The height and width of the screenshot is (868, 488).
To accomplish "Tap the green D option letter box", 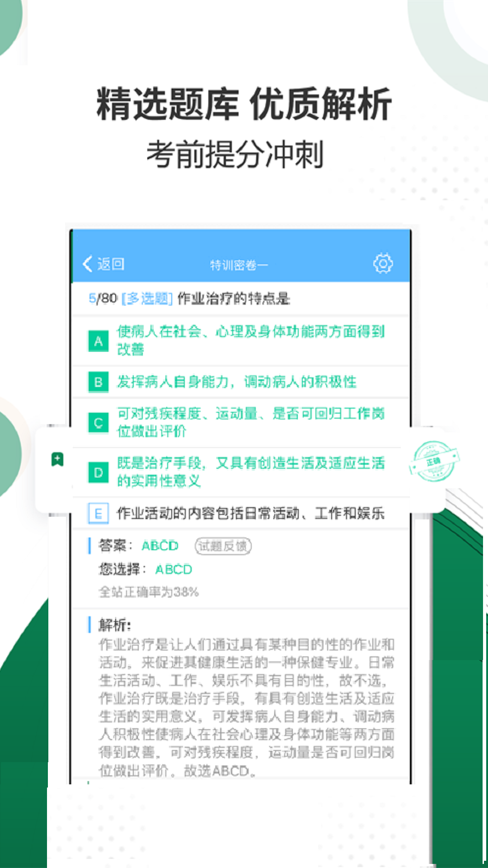I will [98, 472].
